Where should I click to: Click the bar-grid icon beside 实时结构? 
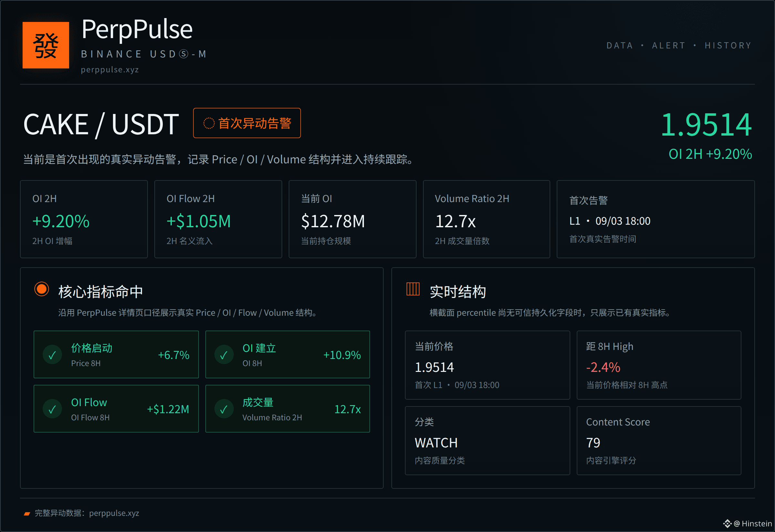click(413, 289)
